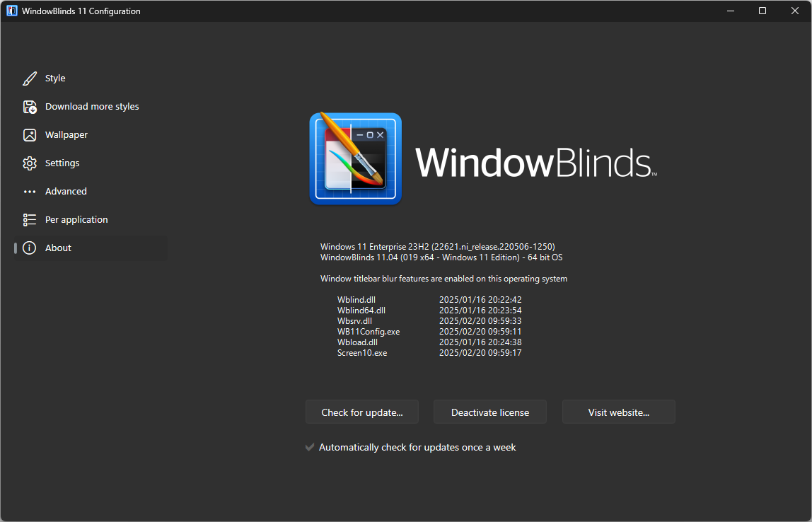Click the Style paintbrush icon

30,79
